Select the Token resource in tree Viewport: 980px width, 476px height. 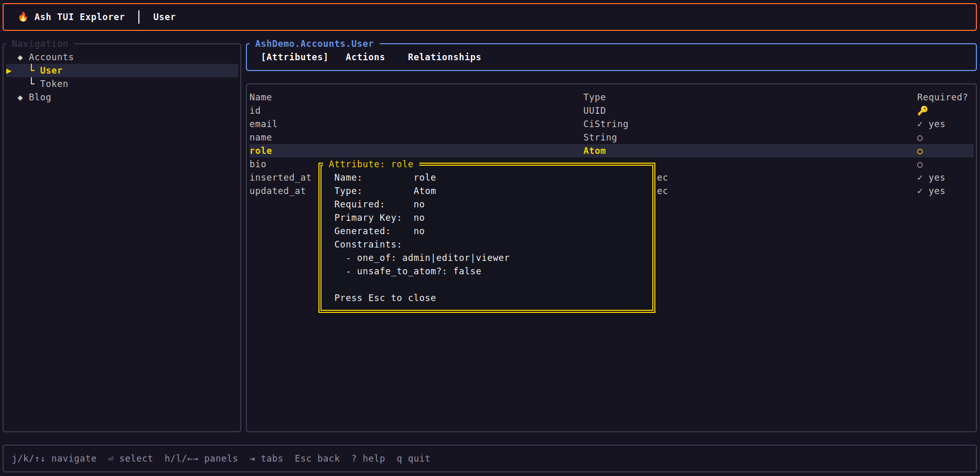click(x=54, y=84)
